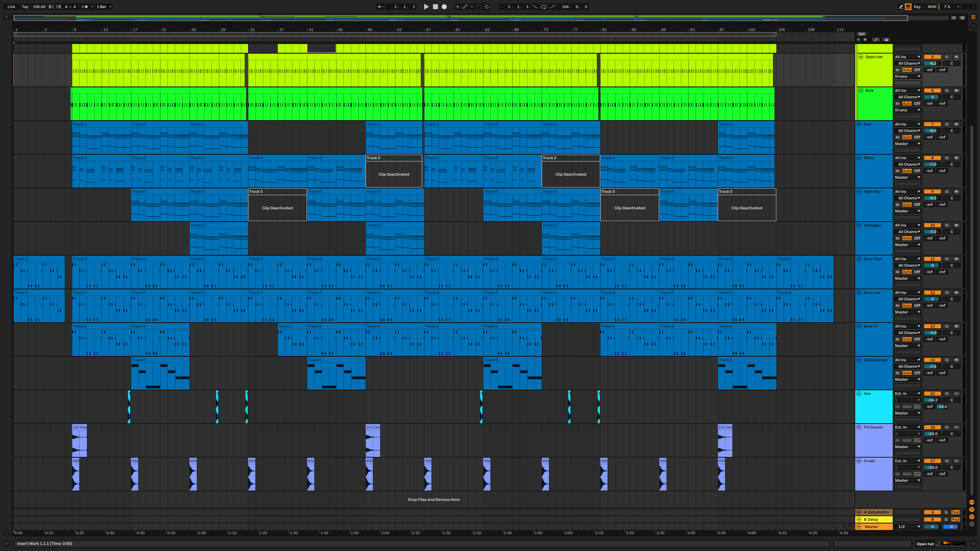Image resolution: width=980 pixels, height=551 pixels.
Task: Toggle the Arrangement Loop switch
Action: click(544, 7)
